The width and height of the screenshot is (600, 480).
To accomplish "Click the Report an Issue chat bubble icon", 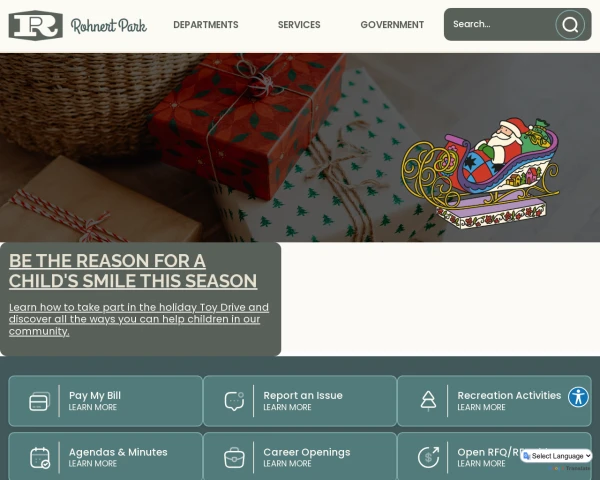I will 234,401.
